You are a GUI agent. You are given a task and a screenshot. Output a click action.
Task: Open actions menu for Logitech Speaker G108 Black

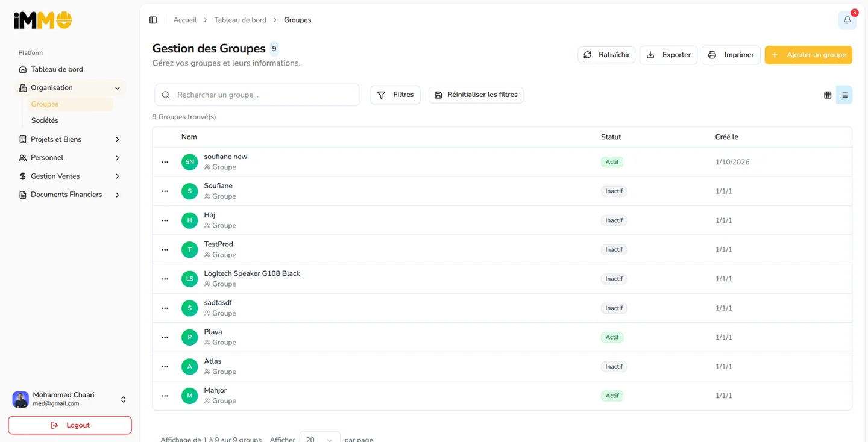coord(165,279)
